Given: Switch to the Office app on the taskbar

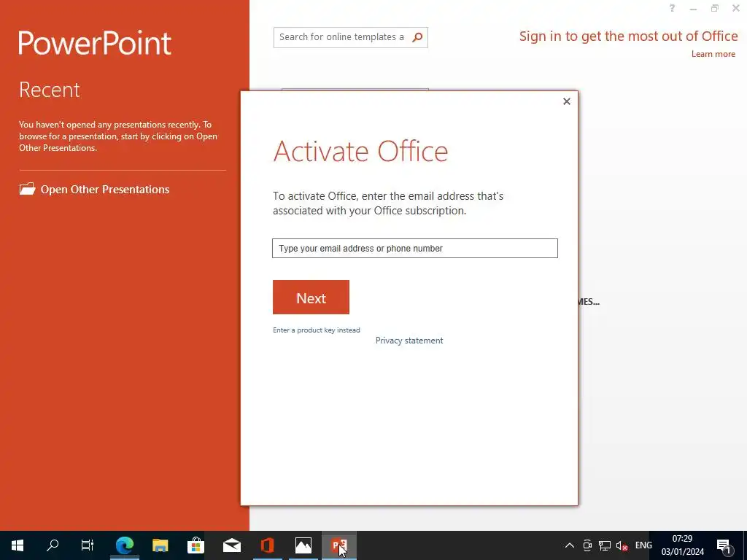Looking at the screenshot, I should pos(267,545).
